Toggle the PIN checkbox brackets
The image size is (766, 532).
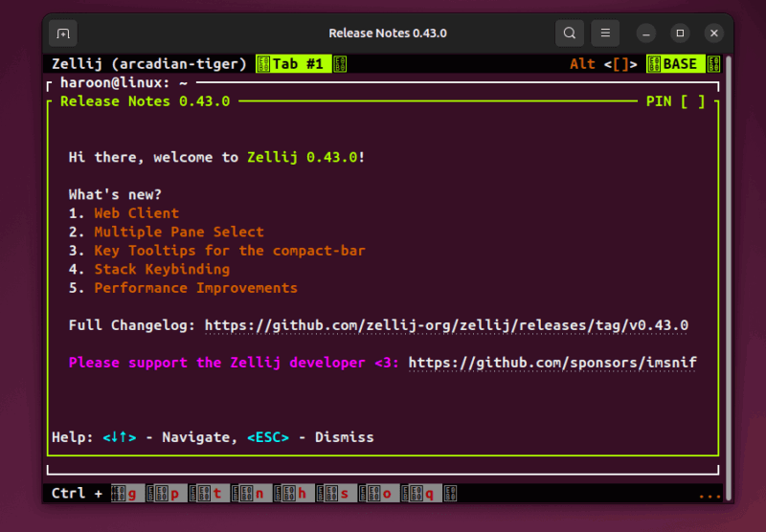[692, 101]
